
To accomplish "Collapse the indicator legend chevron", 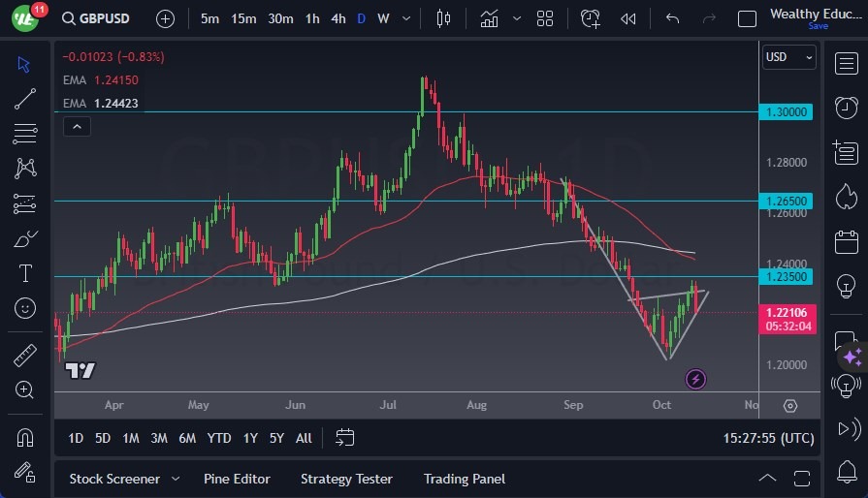I will click(x=76, y=126).
